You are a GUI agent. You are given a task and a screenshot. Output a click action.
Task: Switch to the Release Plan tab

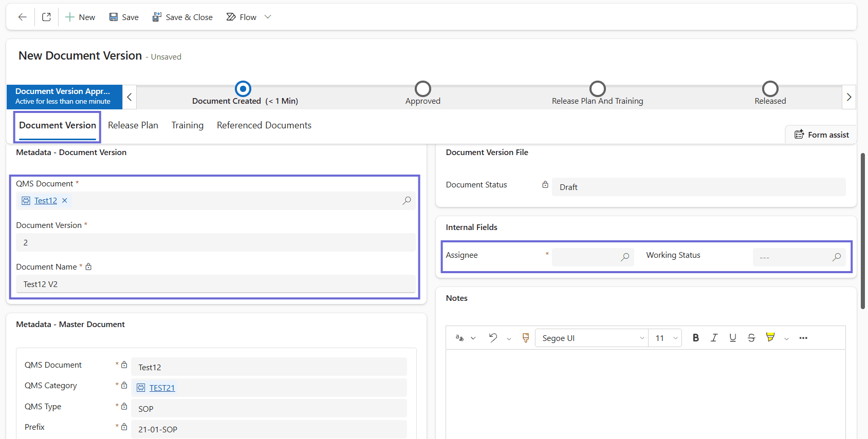pos(133,125)
